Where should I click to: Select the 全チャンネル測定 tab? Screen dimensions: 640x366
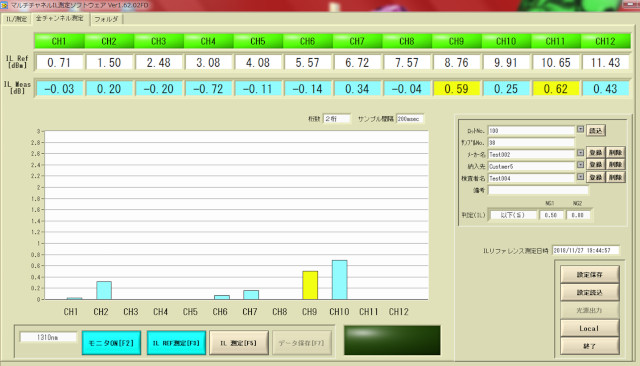(x=60, y=19)
